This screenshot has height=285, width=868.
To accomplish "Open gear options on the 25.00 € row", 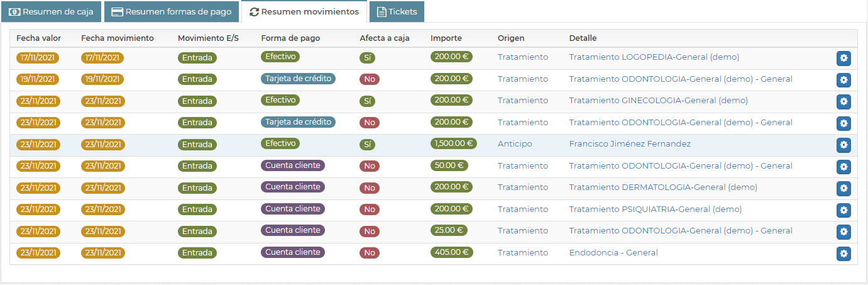I will coord(843,232).
